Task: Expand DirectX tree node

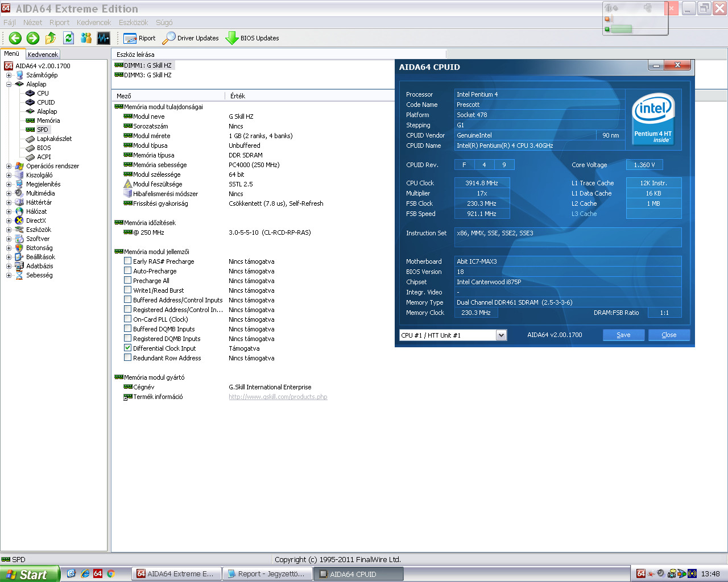Action: [9, 221]
